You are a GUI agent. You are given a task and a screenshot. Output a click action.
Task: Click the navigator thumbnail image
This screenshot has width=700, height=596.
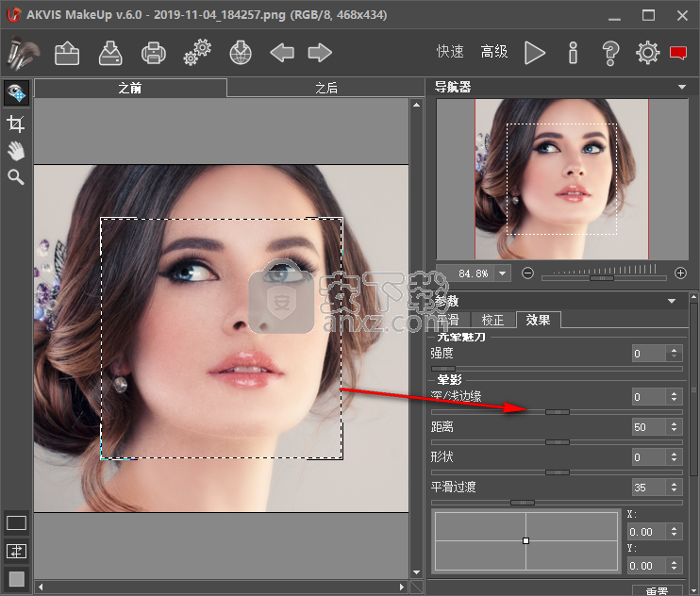tap(561, 179)
